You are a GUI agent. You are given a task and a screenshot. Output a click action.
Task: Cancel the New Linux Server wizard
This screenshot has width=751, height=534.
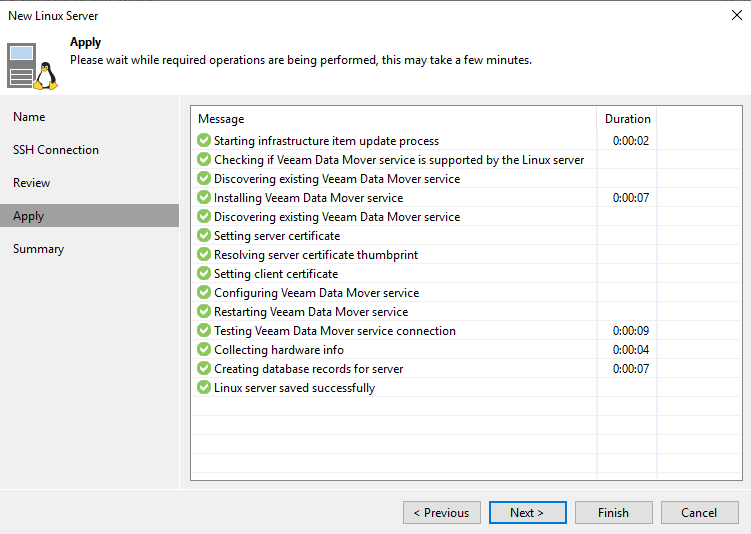[699, 512]
